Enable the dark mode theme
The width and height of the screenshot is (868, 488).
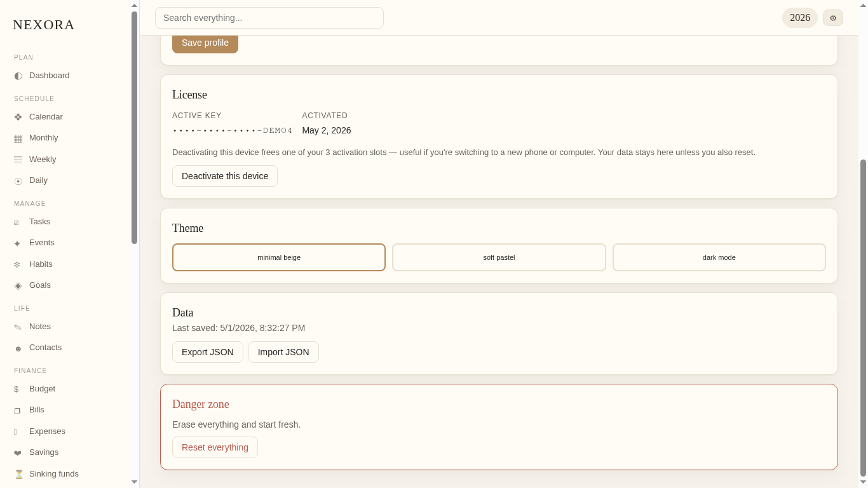click(x=719, y=257)
